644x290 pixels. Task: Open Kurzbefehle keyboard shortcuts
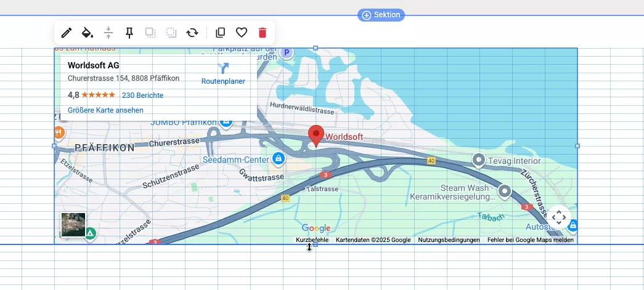click(x=312, y=240)
